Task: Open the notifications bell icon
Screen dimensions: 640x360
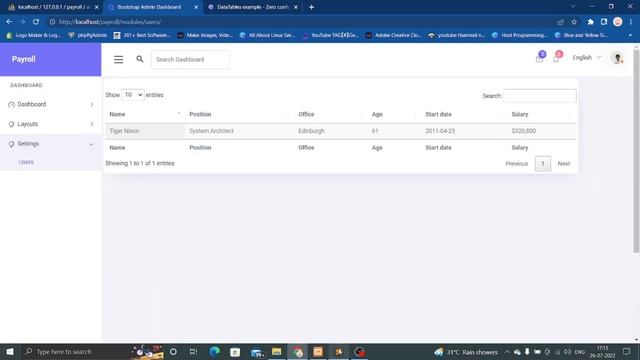Action: coord(557,58)
